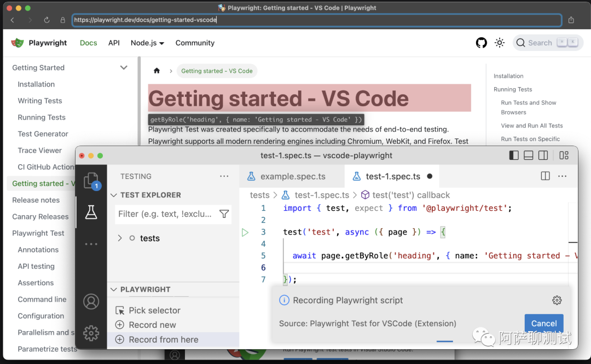Open Annotations in docs sidebar
Screen dimensions: 591x364
point(38,250)
